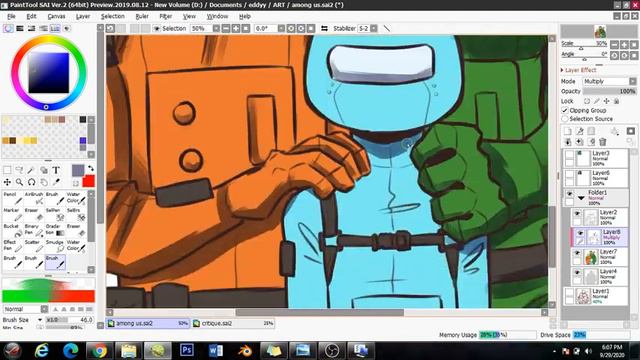Select the rectangular selection tool

tap(7, 170)
